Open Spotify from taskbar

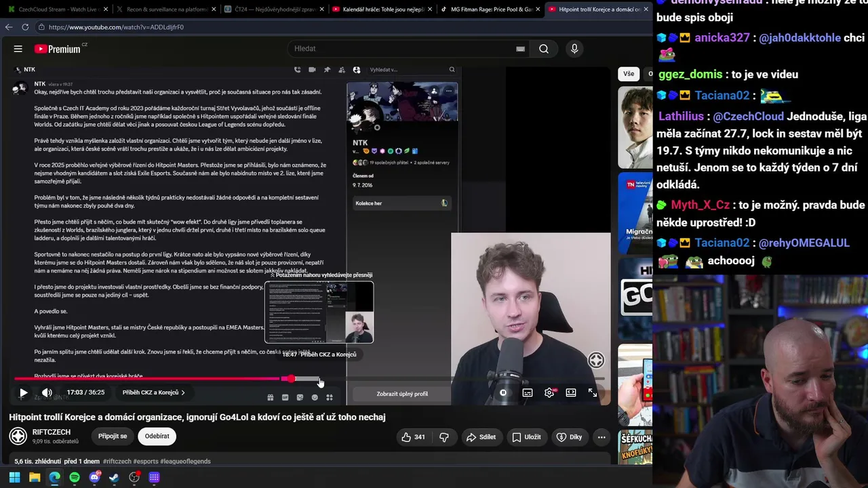75,477
